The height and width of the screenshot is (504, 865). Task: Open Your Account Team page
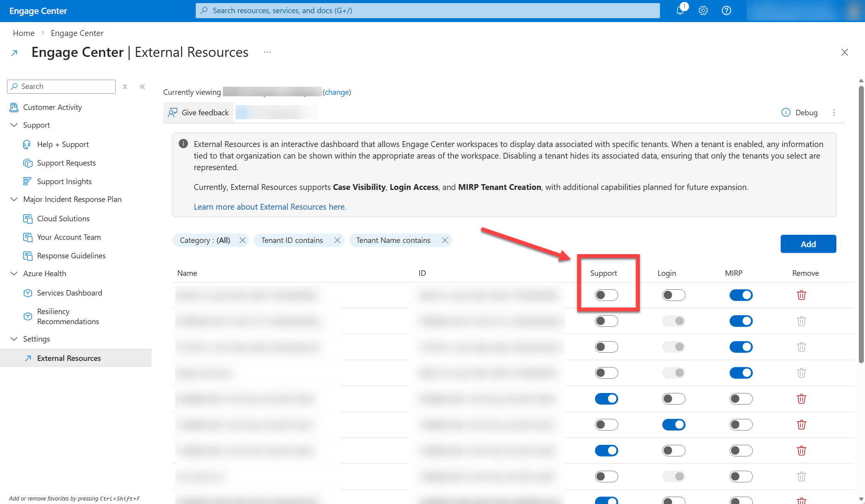(x=69, y=237)
